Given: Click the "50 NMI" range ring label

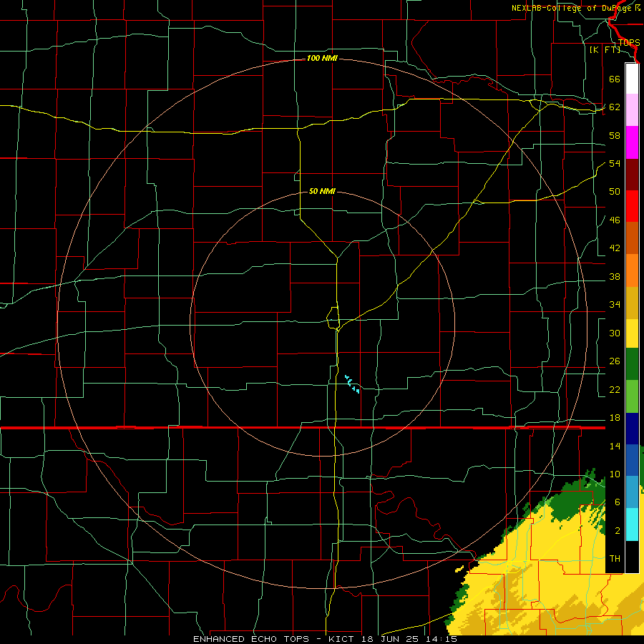Looking at the screenshot, I should [322, 191].
